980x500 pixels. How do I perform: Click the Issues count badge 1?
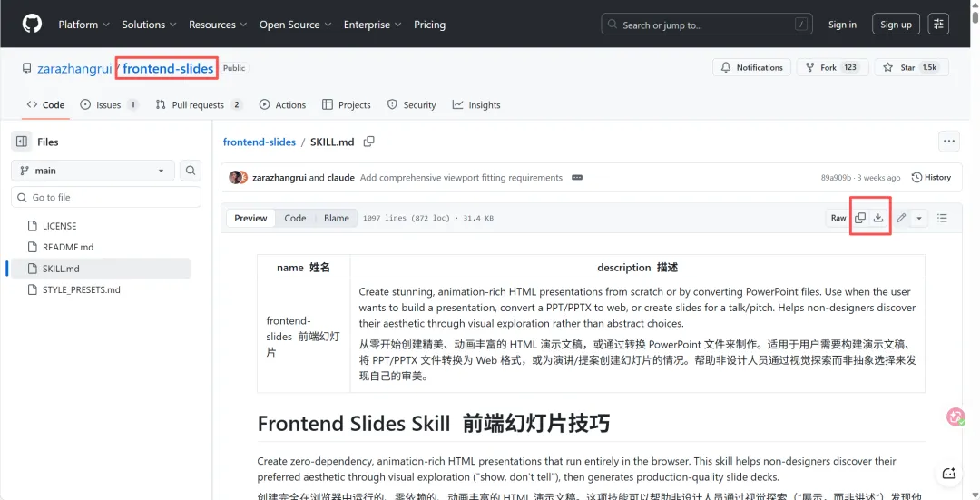point(132,105)
